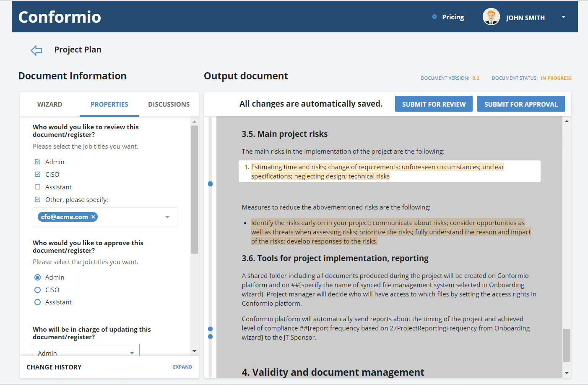Click heading '3.6. Tools for project implementation, reporting'

click(335, 258)
